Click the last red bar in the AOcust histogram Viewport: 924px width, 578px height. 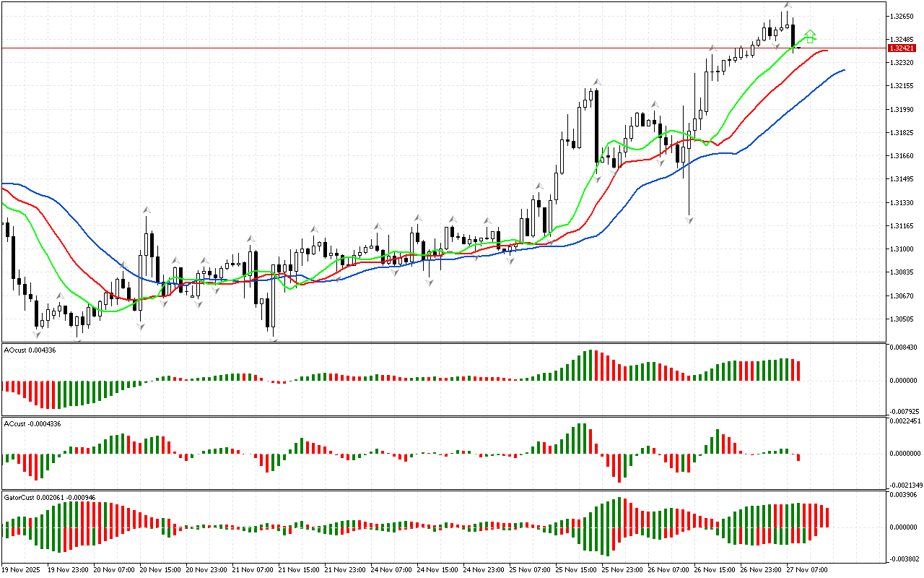[x=799, y=371]
